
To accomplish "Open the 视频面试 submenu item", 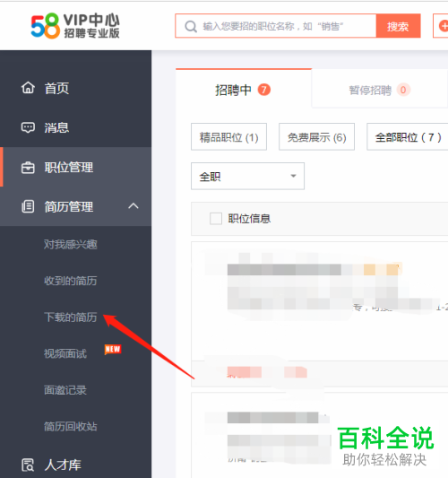I will point(65,353).
